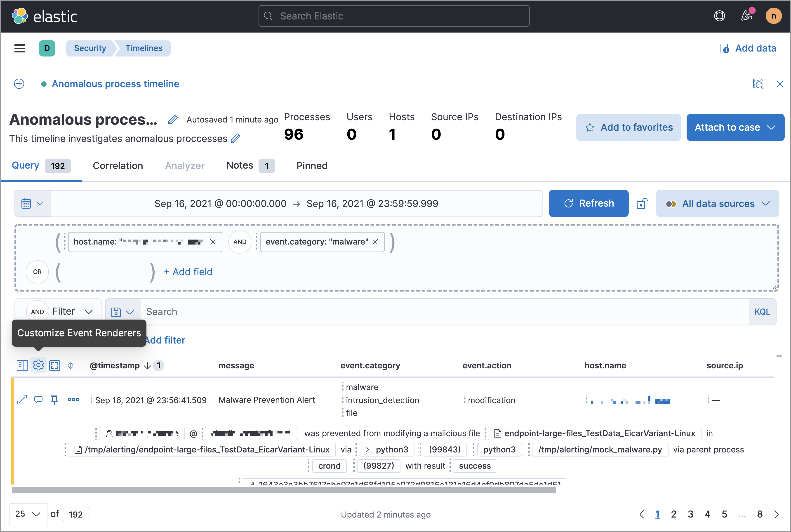Click the Search Elastic input field
This screenshot has width=791, height=532.
(393, 16)
